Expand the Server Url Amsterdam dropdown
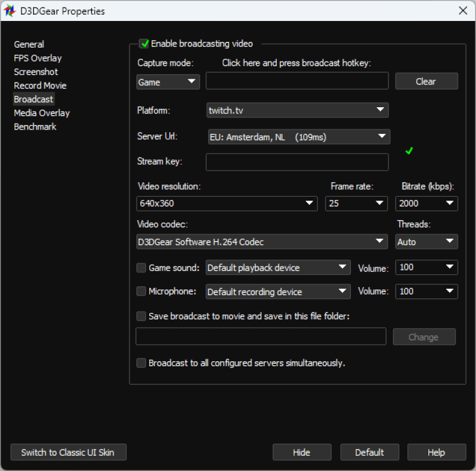This screenshot has width=476, height=471. point(299,137)
